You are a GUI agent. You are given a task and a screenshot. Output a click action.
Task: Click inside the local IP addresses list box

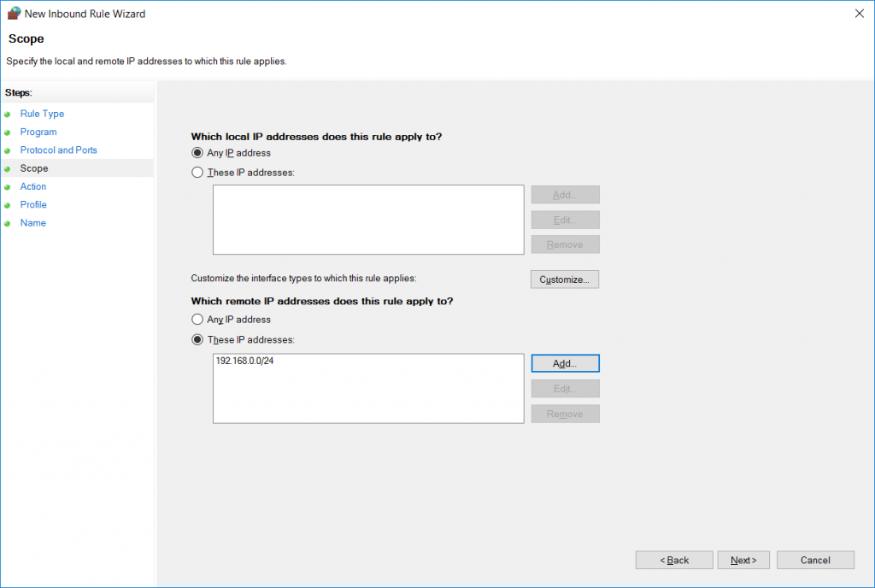click(367, 219)
